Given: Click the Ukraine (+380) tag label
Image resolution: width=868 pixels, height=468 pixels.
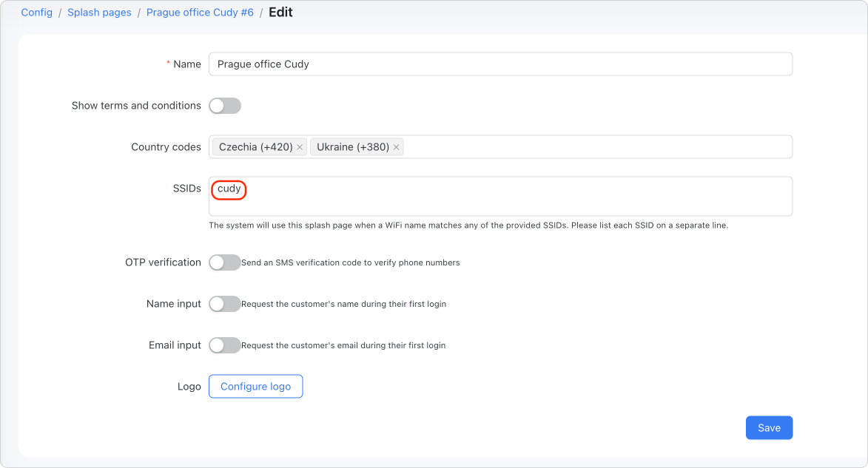Looking at the screenshot, I should tap(353, 146).
